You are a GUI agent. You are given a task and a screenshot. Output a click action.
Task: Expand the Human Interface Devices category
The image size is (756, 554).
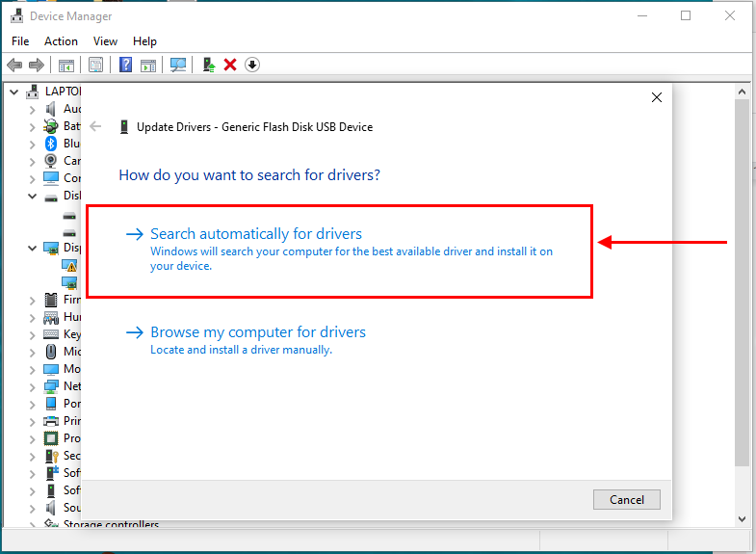click(x=33, y=318)
